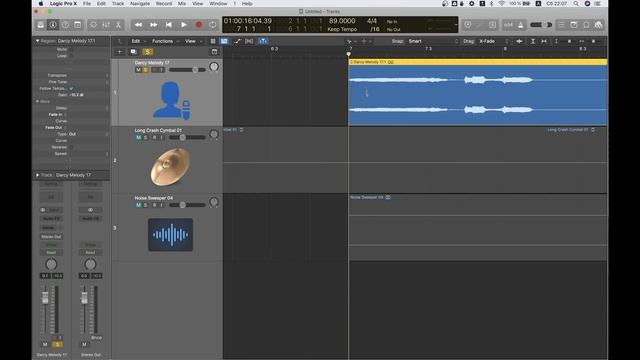640x360 pixels.
Task: Adjust the master volume slider in control bar
Action: (x=540, y=25)
